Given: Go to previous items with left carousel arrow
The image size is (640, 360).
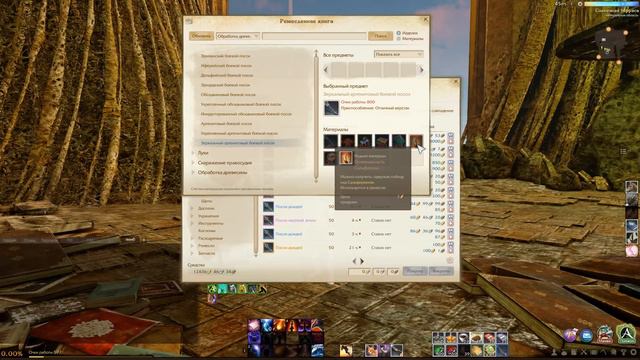Looking at the screenshot, I should (326, 70).
